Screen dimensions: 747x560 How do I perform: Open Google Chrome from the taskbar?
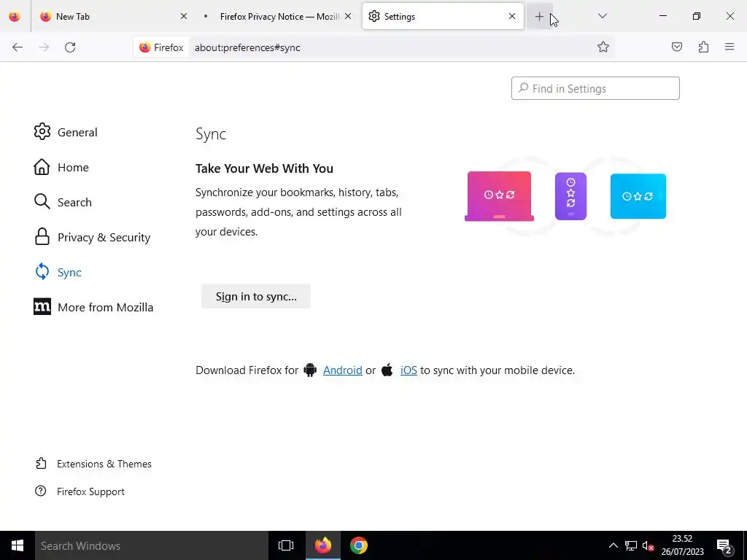(x=359, y=545)
